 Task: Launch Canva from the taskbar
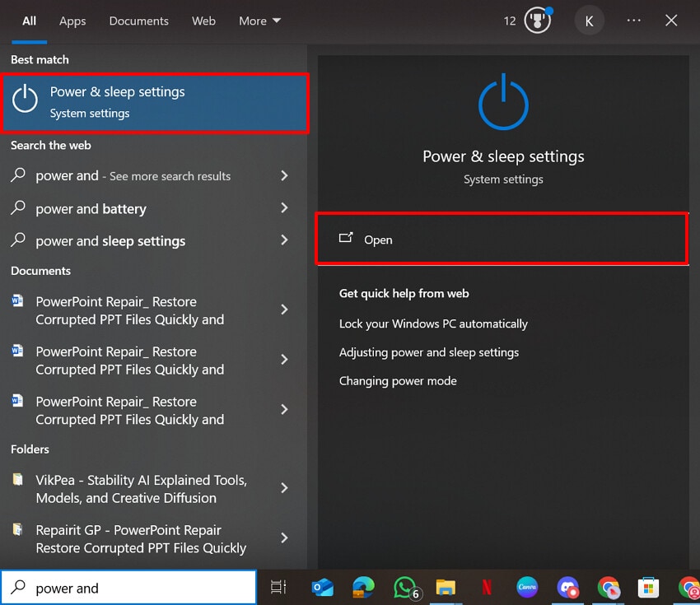[x=527, y=588]
